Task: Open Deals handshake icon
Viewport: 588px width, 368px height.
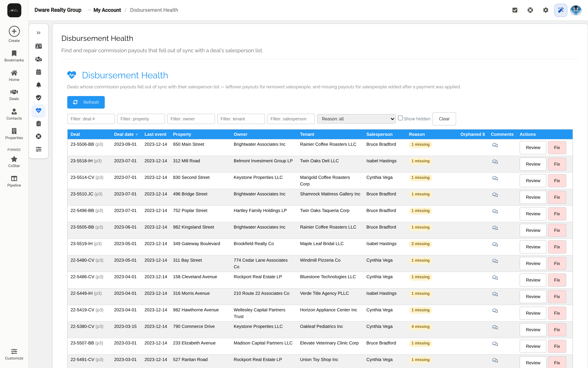Action: pos(14,92)
